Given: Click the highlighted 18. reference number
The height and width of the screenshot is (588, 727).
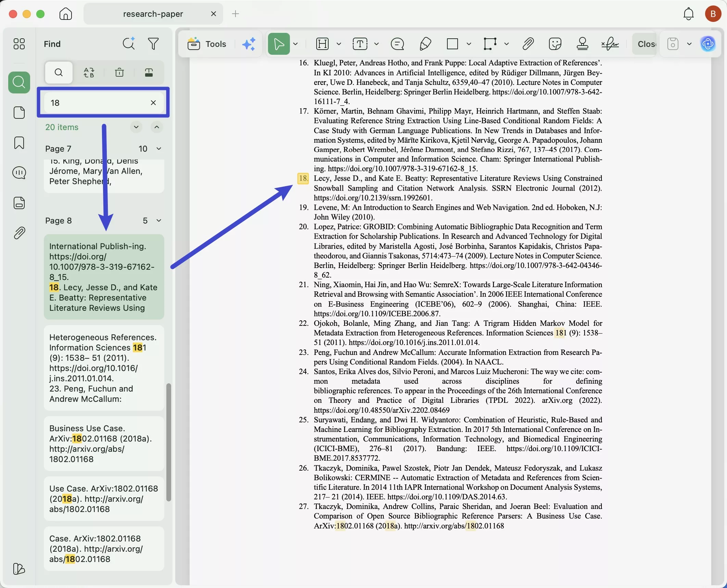Looking at the screenshot, I should [x=303, y=178].
